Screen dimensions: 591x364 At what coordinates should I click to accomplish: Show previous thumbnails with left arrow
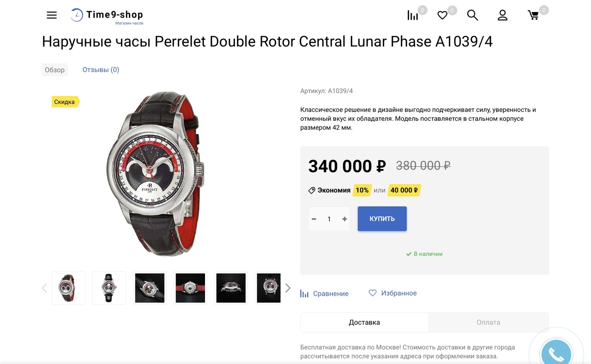[44, 288]
